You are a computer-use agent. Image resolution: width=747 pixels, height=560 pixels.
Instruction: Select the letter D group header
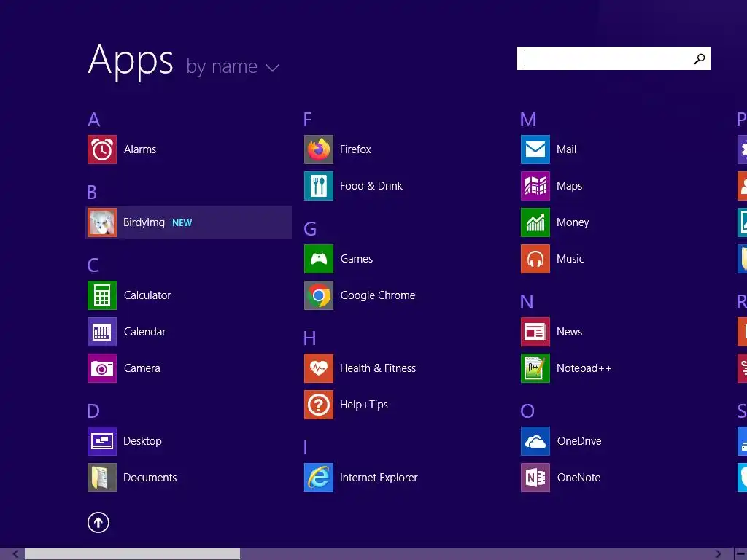click(x=93, y=411)
